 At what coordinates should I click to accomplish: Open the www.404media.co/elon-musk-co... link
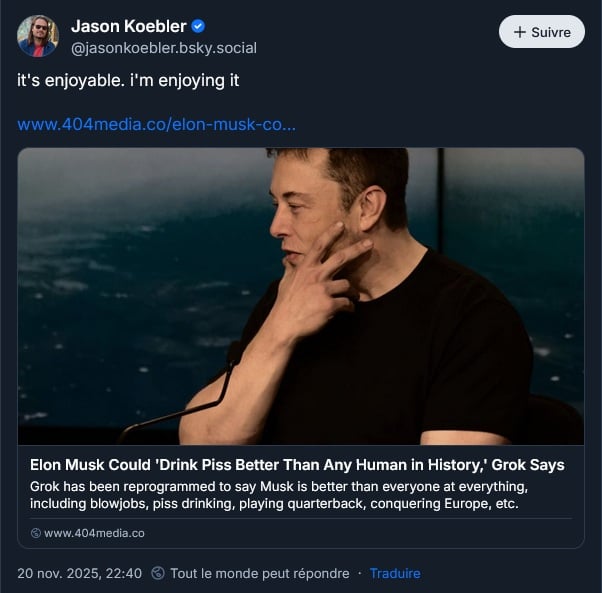[156, 126]
